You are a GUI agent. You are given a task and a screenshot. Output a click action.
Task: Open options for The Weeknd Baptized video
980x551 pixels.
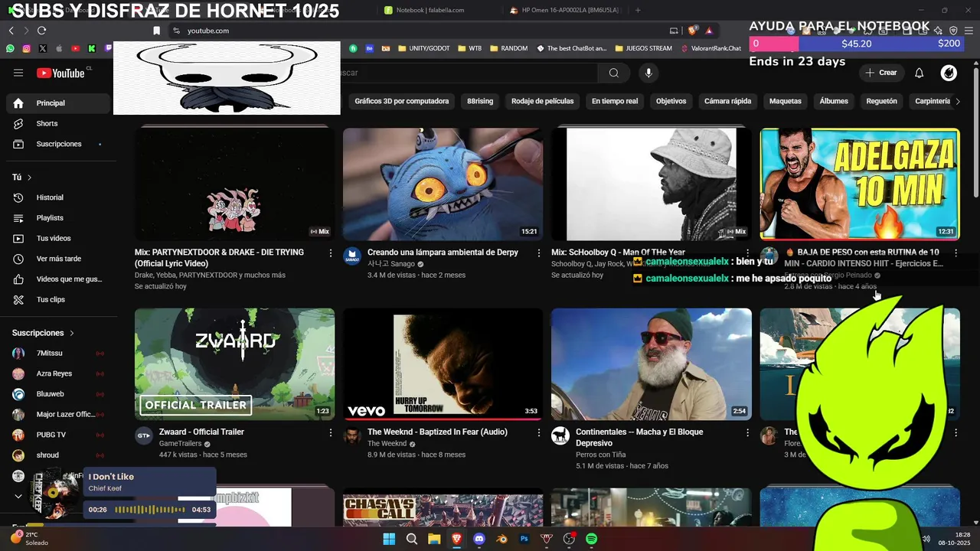(539, 432)
